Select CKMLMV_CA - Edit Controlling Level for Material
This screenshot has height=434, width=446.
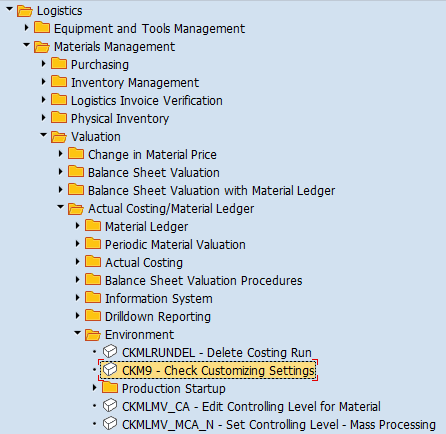(x=251, y=406)
